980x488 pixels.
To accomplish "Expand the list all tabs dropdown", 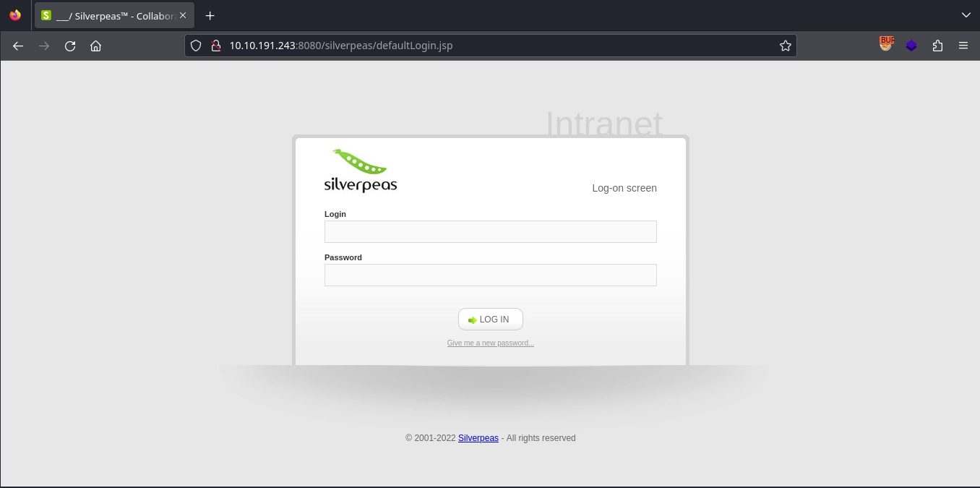I will [x=966, y=15].
